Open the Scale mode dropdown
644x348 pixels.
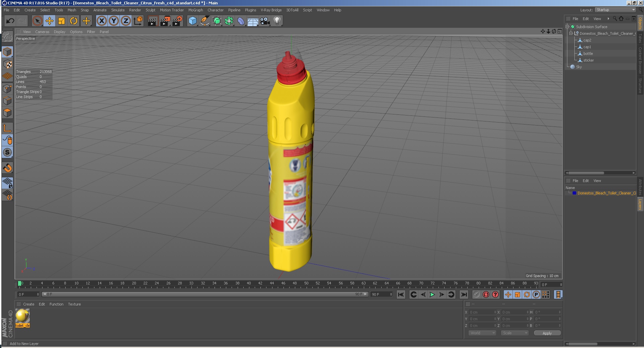(515, 333)
